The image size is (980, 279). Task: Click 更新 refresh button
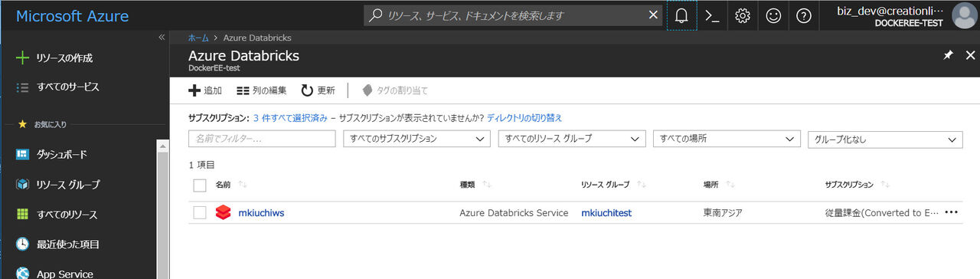pyautogui.click(x=318, y=90)
